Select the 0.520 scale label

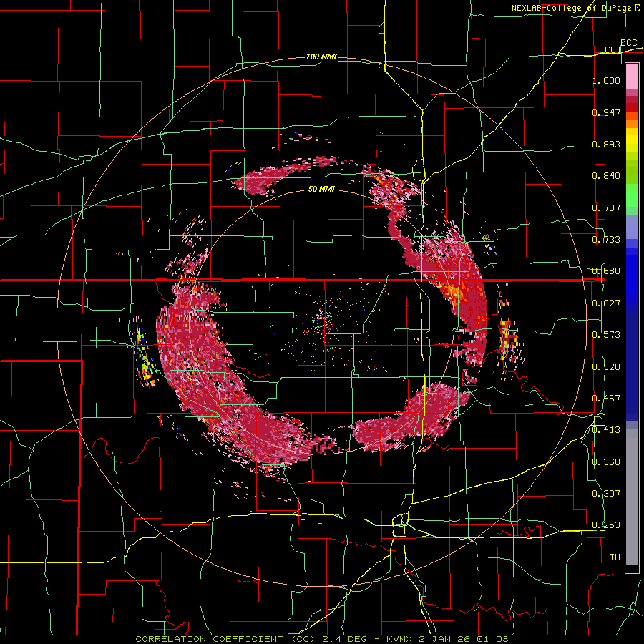[606, 367]
